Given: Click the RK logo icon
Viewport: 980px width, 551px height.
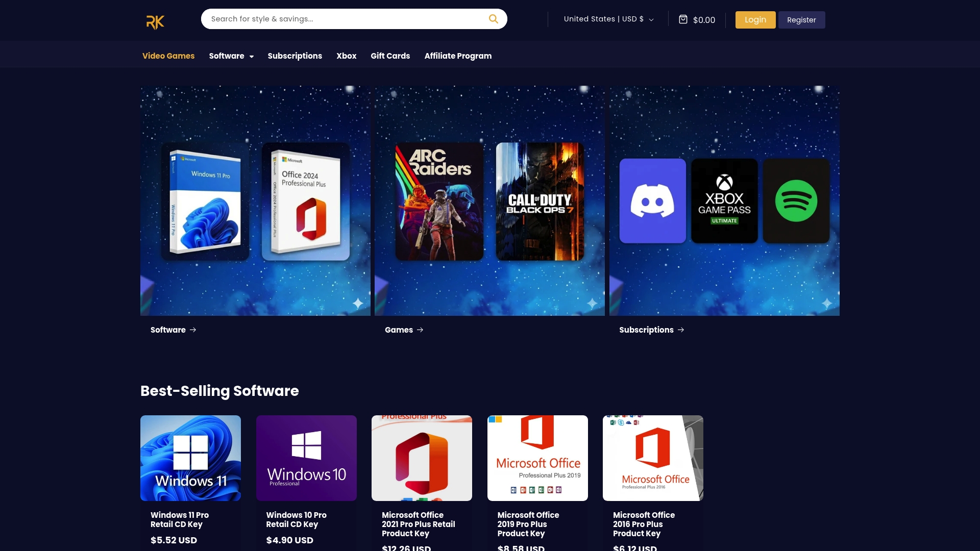Looking at the screenshot, I should click(x=155, y=22).
